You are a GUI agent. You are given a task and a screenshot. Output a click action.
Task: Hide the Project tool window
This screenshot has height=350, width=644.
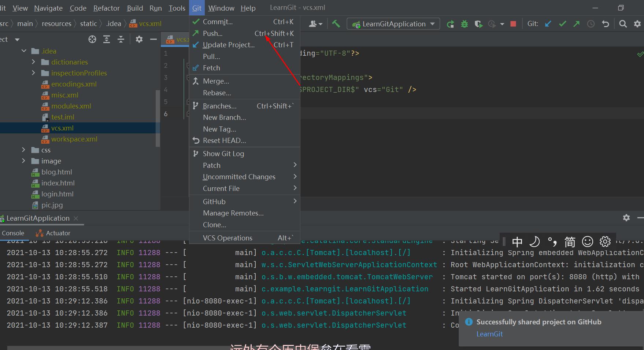click(x=153, y=39)
